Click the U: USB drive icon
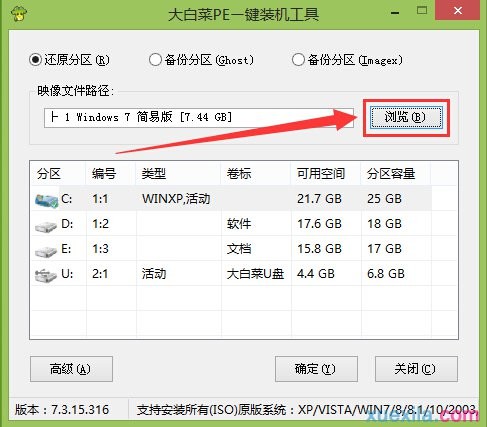The width and height of the screenshot is (487, 427). point(46,276)
